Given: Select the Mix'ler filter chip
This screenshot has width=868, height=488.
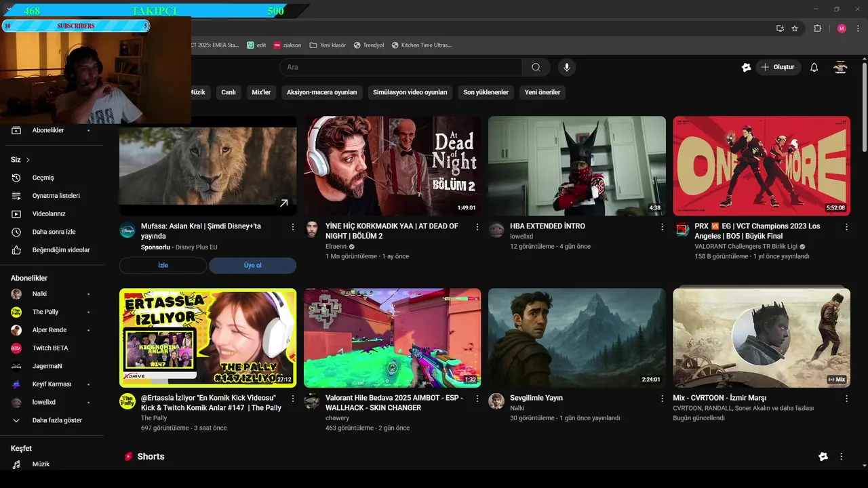Looking at the screenshot, I should coord(261,92).
